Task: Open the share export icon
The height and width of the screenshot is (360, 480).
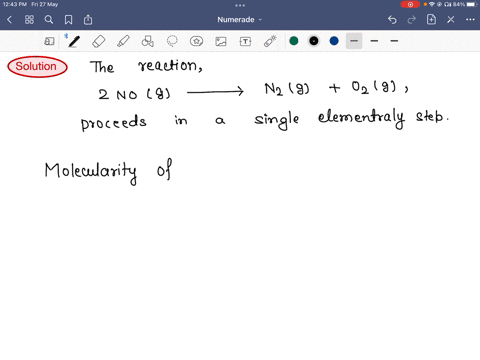Action: coord(88,20)
